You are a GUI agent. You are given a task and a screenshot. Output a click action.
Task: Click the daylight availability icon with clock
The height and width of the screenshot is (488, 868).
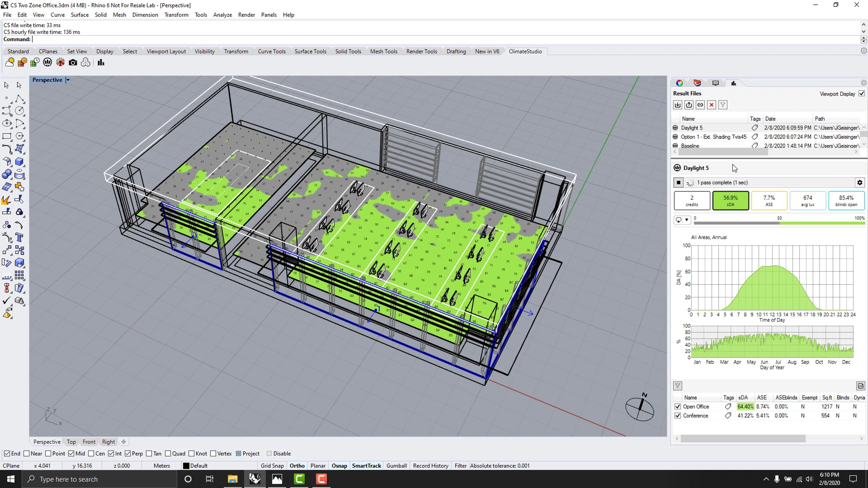pos(35,63)
